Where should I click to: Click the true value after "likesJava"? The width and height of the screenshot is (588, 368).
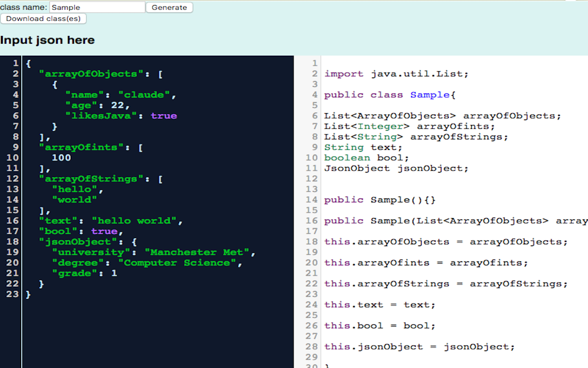(x=164, y=116)
